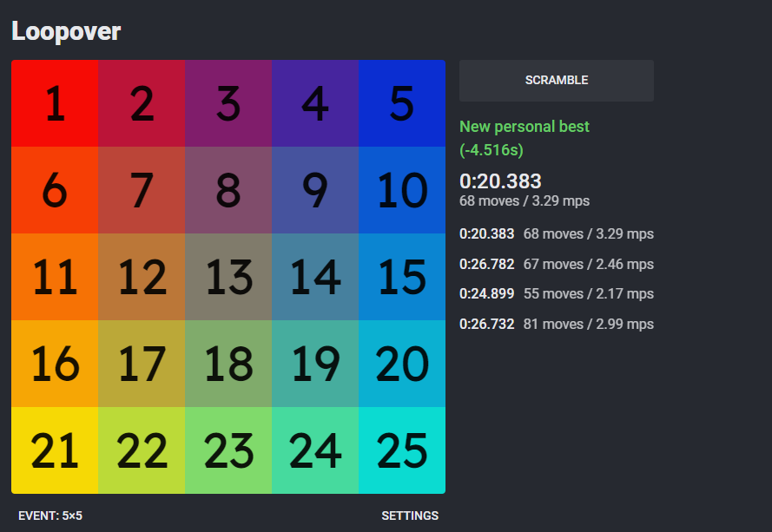Click tile number 7

(142, 190)
